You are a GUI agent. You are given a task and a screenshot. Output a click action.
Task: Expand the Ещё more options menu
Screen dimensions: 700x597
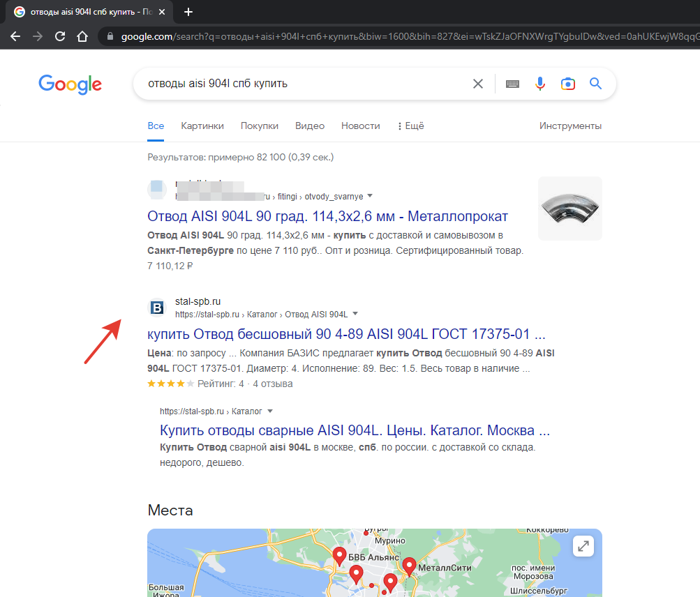410,126
